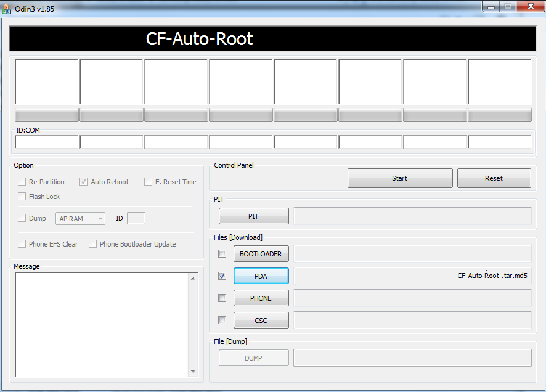Click the CF-Auto-Root banner
This screenshot has height=392, width=546.
pos(272,39)
